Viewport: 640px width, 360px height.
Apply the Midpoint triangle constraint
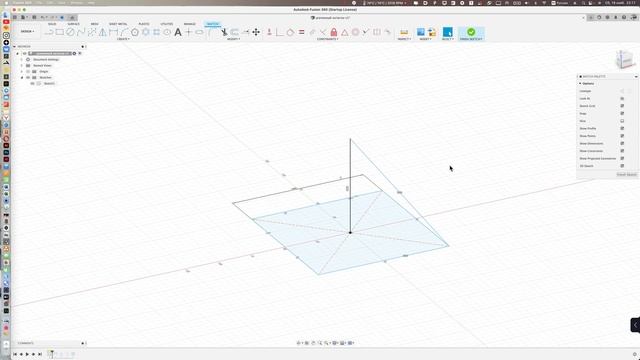tap(345, 32)
